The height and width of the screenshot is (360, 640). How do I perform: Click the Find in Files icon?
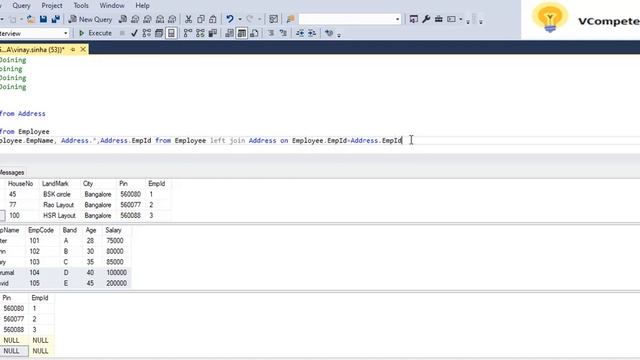point(291,19)
